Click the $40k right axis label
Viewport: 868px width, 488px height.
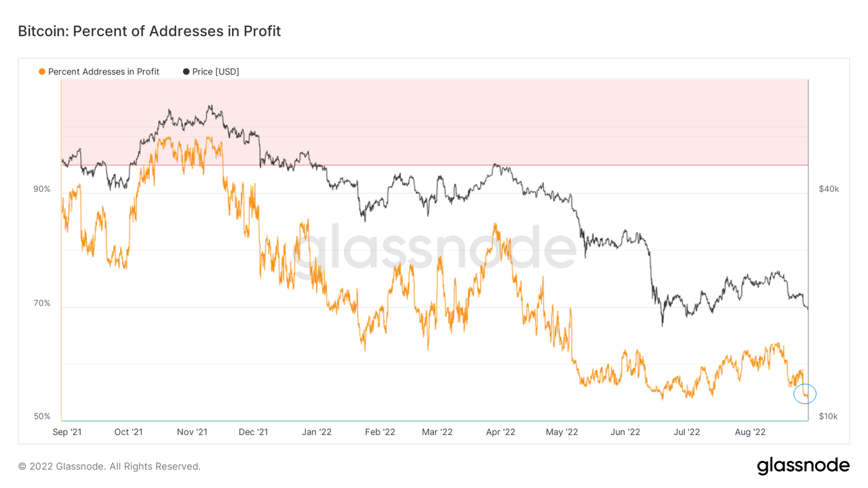tap(829, 189)
